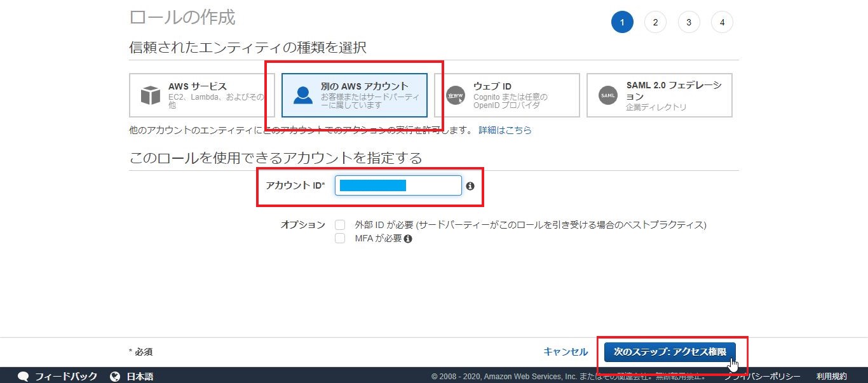Click the このロールを使用できるアカウントを指定する heading
Image resolution: width=868 pixels, height=383 pixels.
276,158
